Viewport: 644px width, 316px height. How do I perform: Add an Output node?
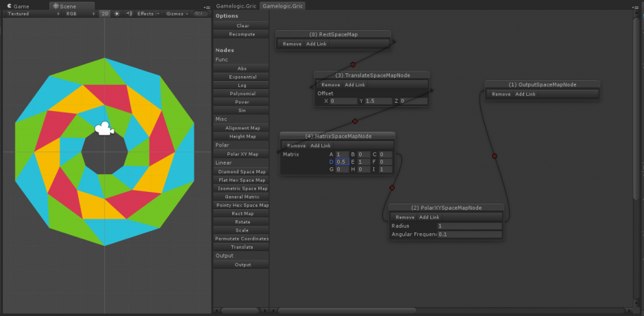click(x=241, y=265)
